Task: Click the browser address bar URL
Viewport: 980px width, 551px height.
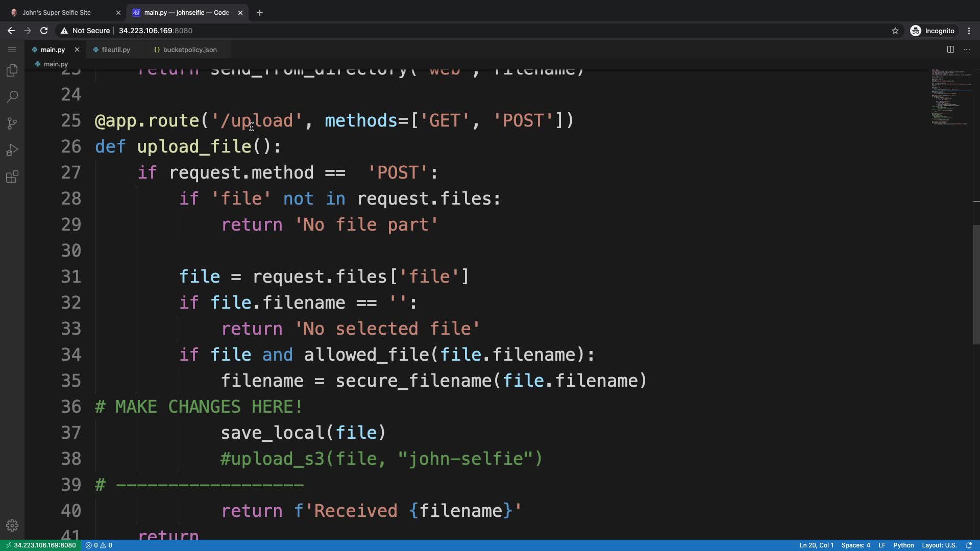Action: point(156,31)
